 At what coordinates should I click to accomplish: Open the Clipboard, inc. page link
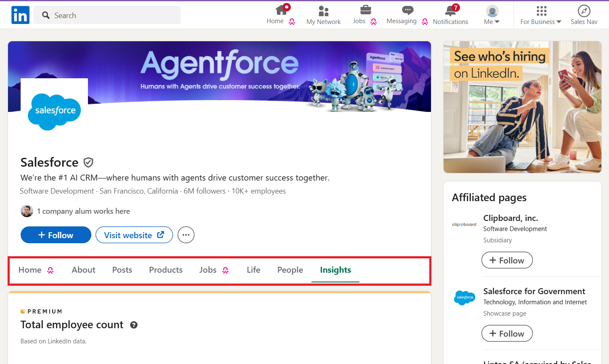[511, 218]
